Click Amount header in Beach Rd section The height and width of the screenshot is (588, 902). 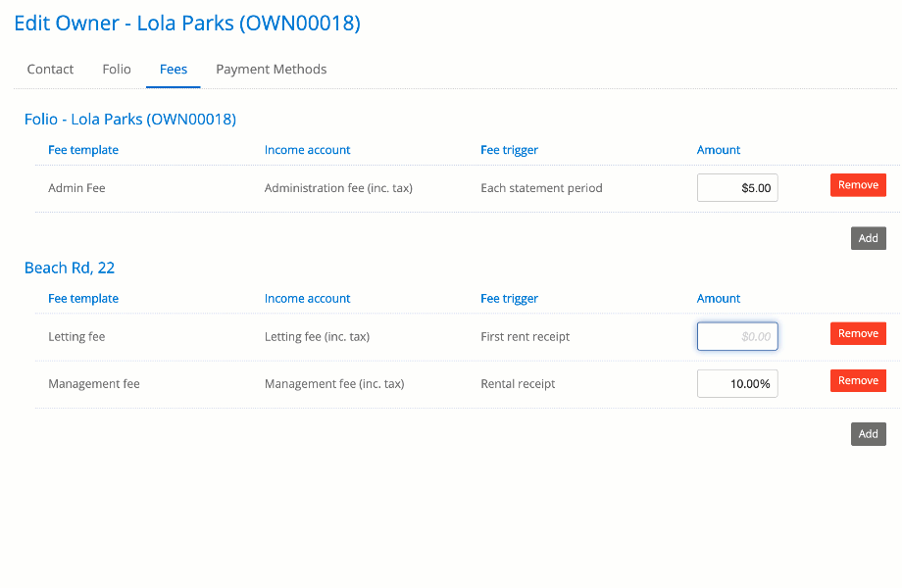pos(719,299)
